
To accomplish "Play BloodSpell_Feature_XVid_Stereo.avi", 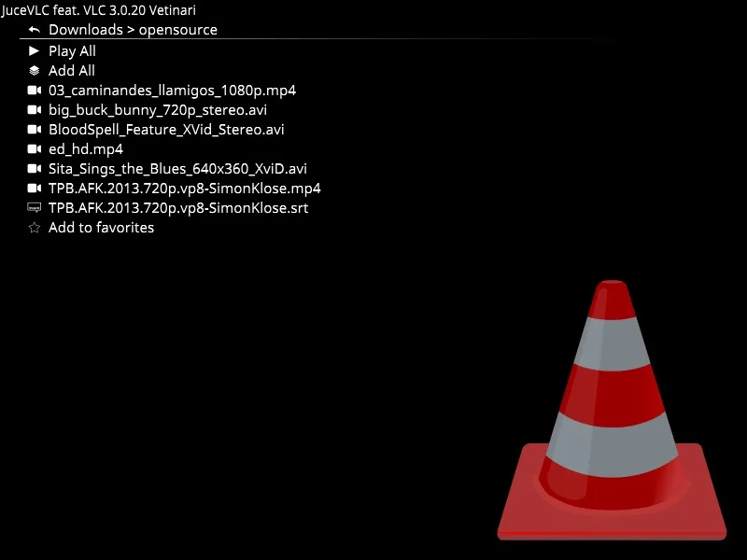I will pos(166,130).
